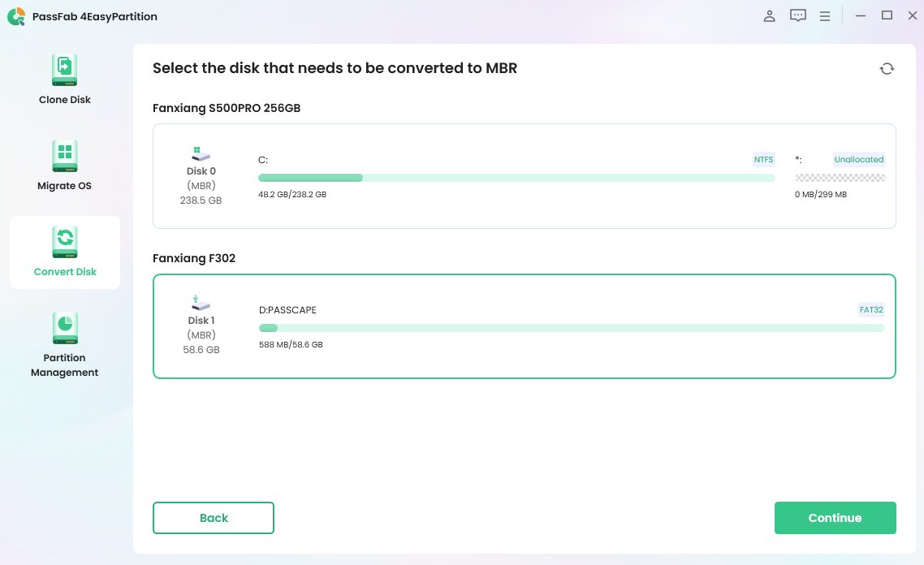Click the Clone Disk icon in sidebar
The width and height of the screenshot is (924, 565).
click(x=65, y=71)
